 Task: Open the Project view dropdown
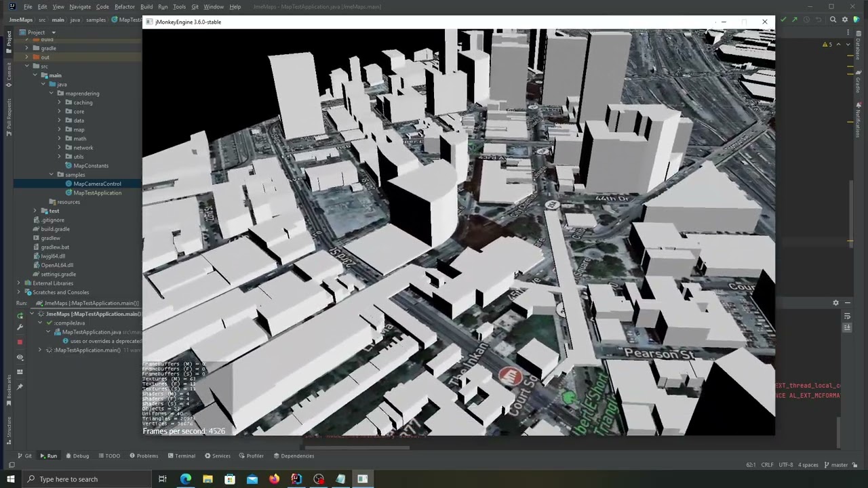(54, 33)
